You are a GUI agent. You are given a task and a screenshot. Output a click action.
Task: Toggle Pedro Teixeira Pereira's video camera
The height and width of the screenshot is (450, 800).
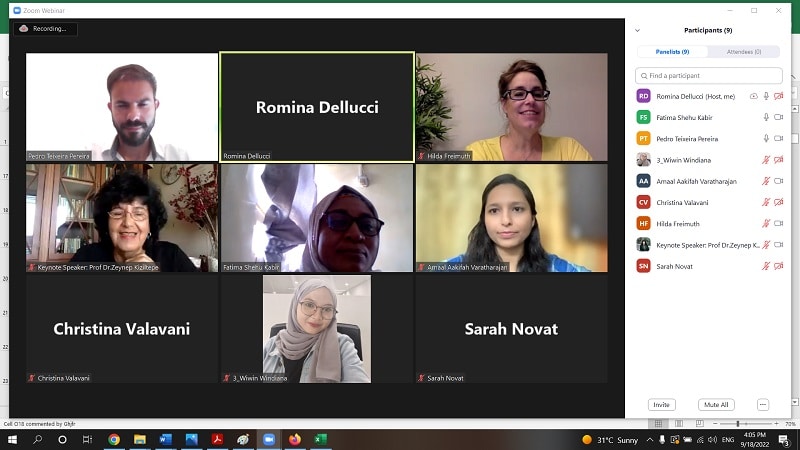tap(778, 138)
